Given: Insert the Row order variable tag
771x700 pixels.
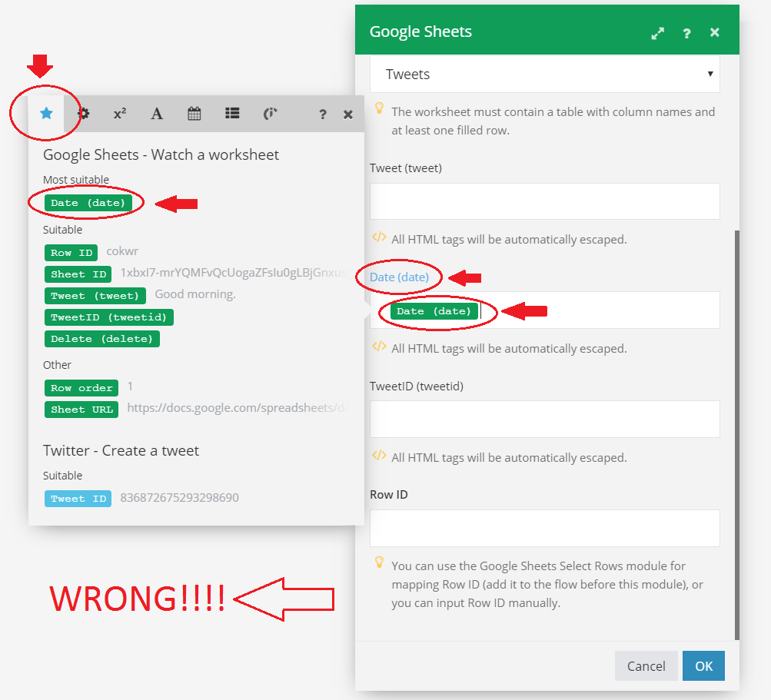Looking at the screenshot, I should tap(81, 388).
